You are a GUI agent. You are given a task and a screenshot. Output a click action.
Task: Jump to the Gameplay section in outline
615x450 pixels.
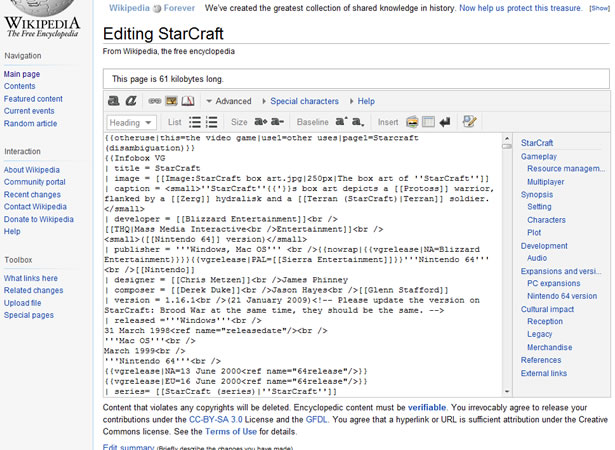tap(539, 157)
